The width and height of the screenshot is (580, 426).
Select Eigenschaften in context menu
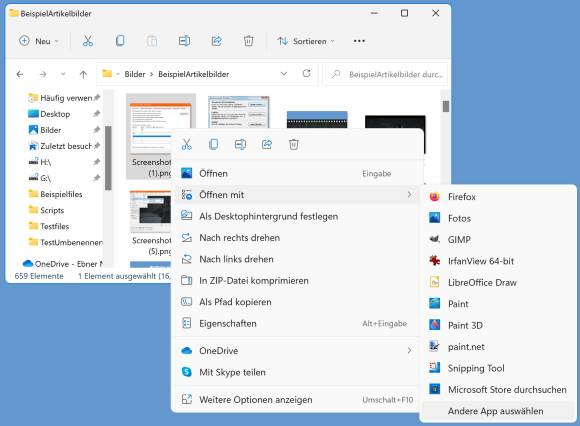[x=297, y=324]
